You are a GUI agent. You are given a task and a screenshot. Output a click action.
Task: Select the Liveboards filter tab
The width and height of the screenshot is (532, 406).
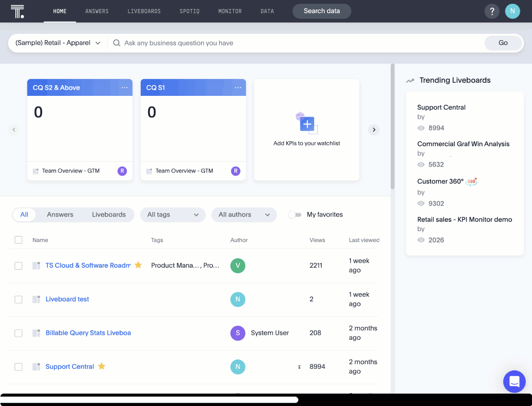point(109,214)
